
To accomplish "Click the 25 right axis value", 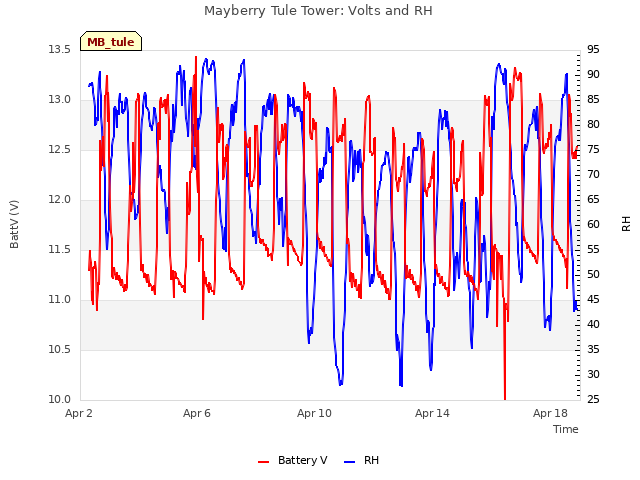I will 593,399.
